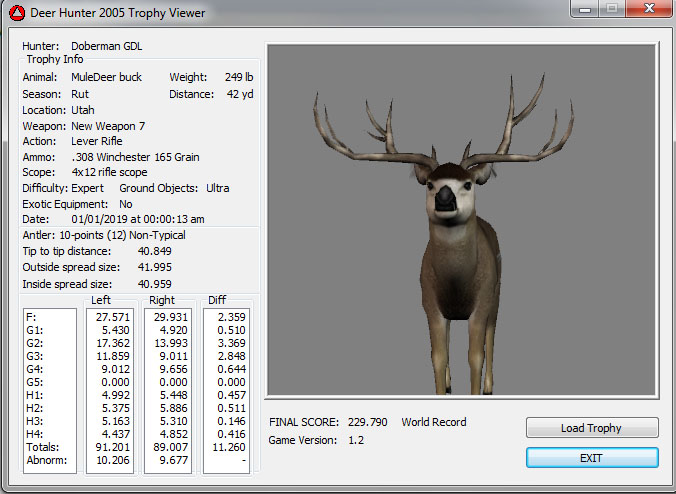676x494 pixels.
Task: Click the Load Trophy button
Action: [x=591, y=428]
